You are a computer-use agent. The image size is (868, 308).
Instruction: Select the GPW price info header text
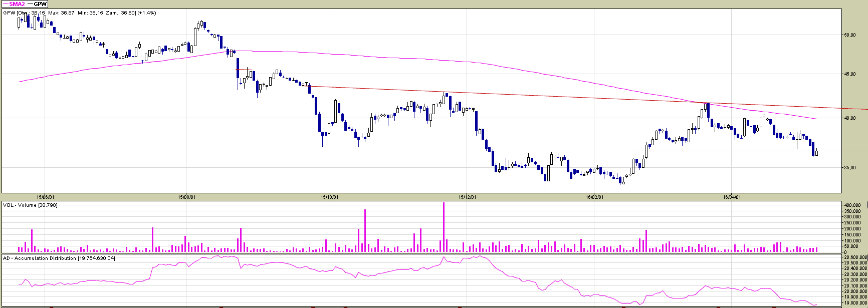pyautogui.click(x=79, y=13)
